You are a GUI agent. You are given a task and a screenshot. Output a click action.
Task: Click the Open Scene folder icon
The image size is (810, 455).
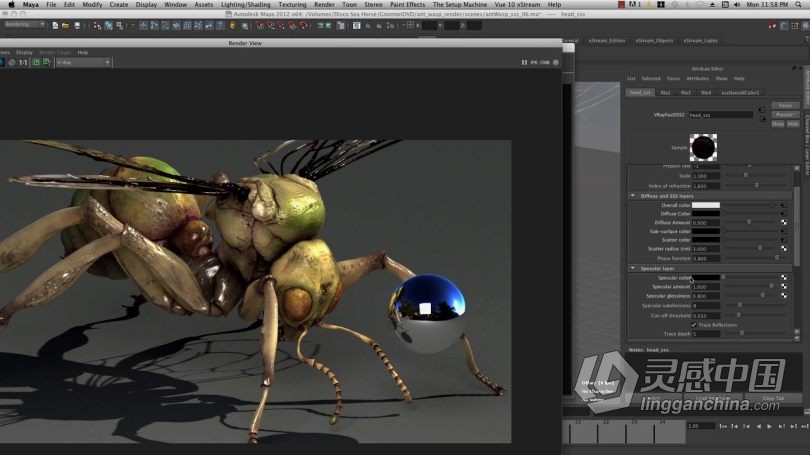coord(66,25)
